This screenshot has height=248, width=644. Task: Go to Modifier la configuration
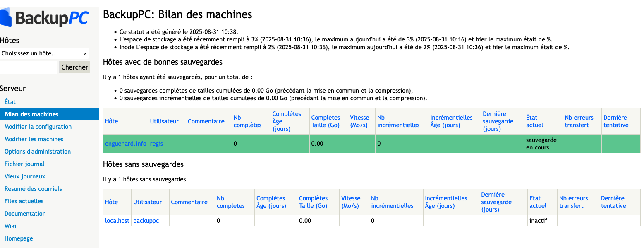[38, 127]
